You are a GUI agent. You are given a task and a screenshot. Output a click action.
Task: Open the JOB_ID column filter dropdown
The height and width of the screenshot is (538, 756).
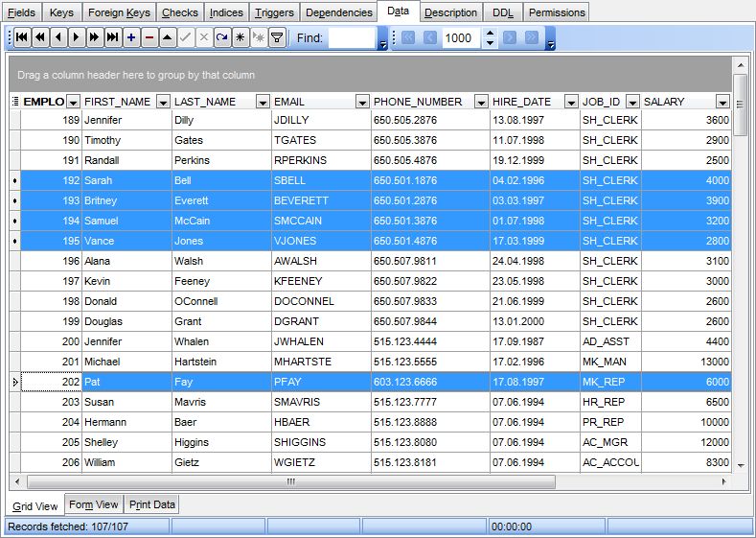point(632,102)
